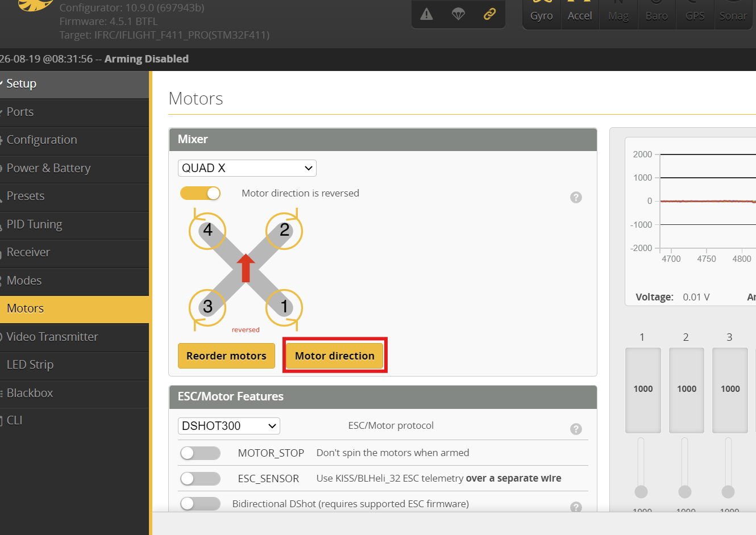
Task: Open help for ESC/Motor protocol
Action: 576,429
